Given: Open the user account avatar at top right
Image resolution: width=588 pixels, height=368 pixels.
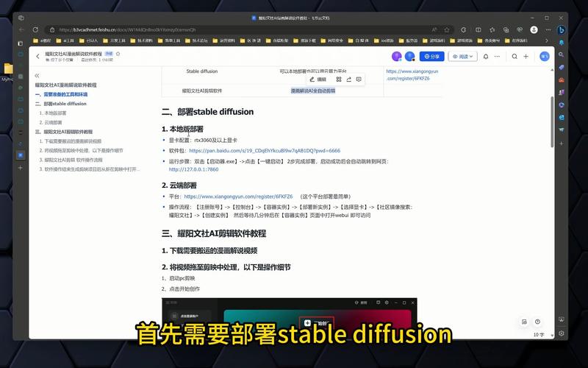Looking at the screenshot, I should click(545, 57).
